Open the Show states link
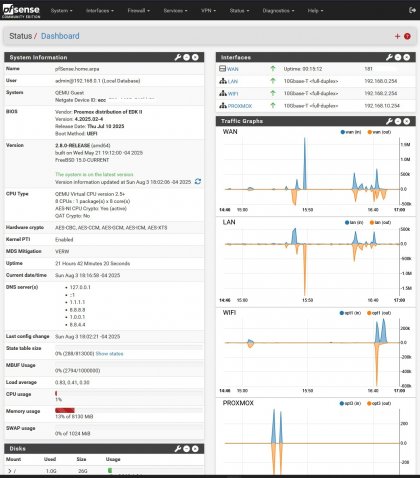Viewport: 420px width, 478px height. (109, 354)
